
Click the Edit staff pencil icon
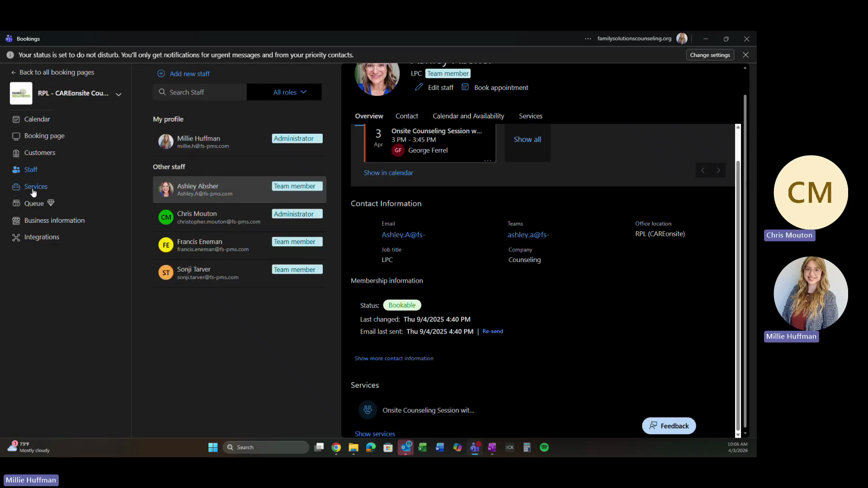(419, 87)
